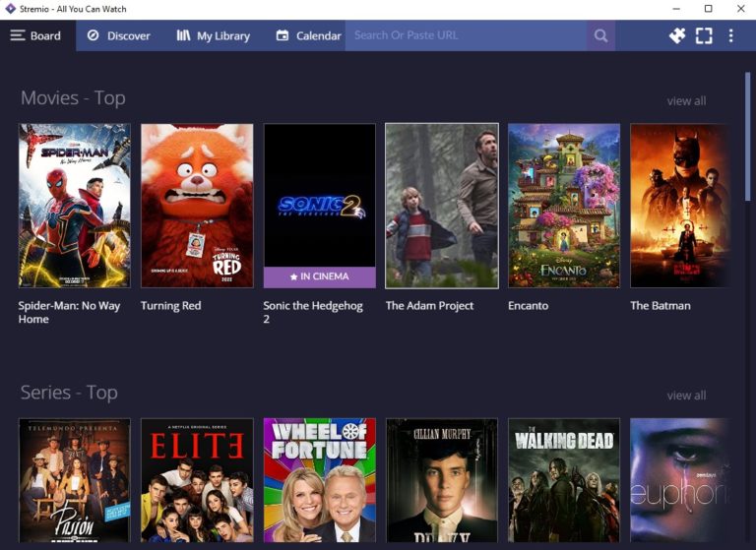The image size is (756, 550).
Task: Click the Search Or Paste URL field
Action: coord(465,35)
